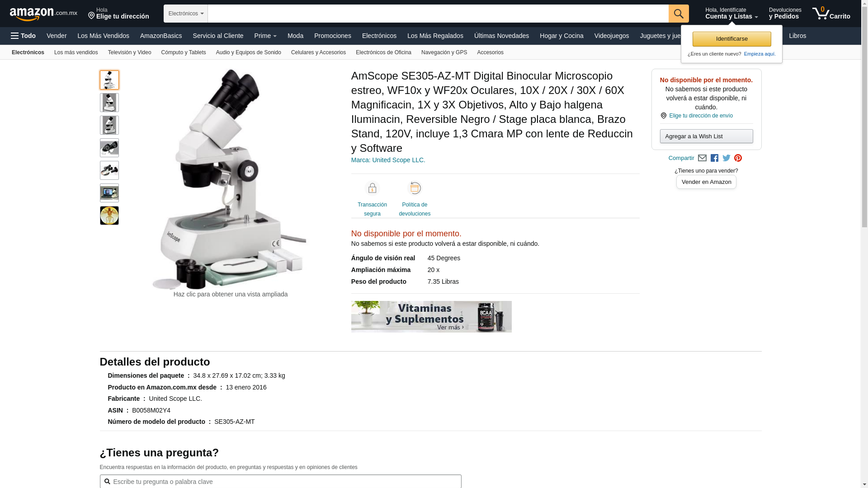Click the Amazon.com.mx logo
Viewport: 868px width, 488px height.
pos(43,14)
